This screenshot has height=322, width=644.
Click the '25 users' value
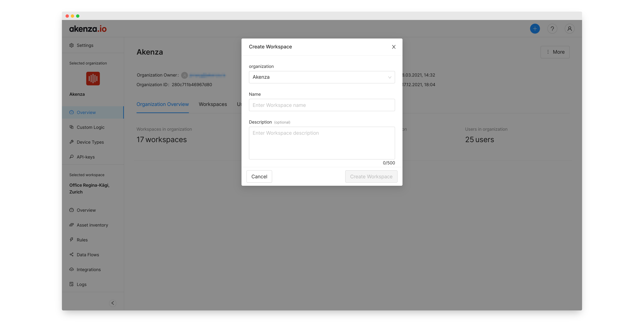click(479, 139)
